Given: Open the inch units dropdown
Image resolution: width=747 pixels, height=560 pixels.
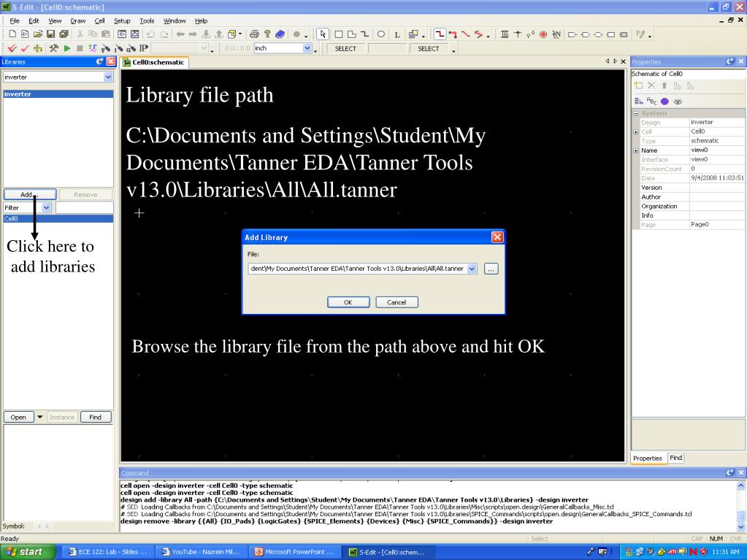Looking at the screenshot, I should [x=307, y=48].
